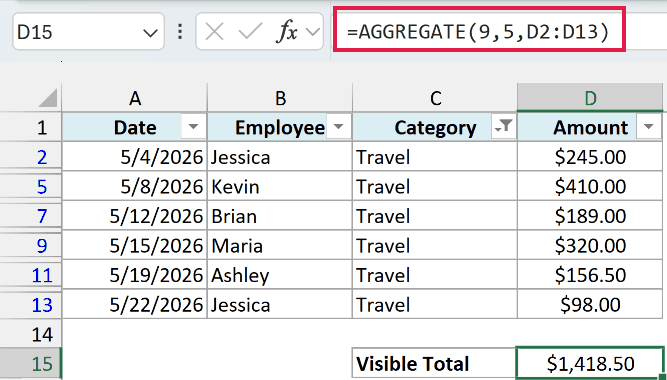Screen dimensions: 667x380
Task: Open the Insert Function fx icon
Action: point(287,32)
